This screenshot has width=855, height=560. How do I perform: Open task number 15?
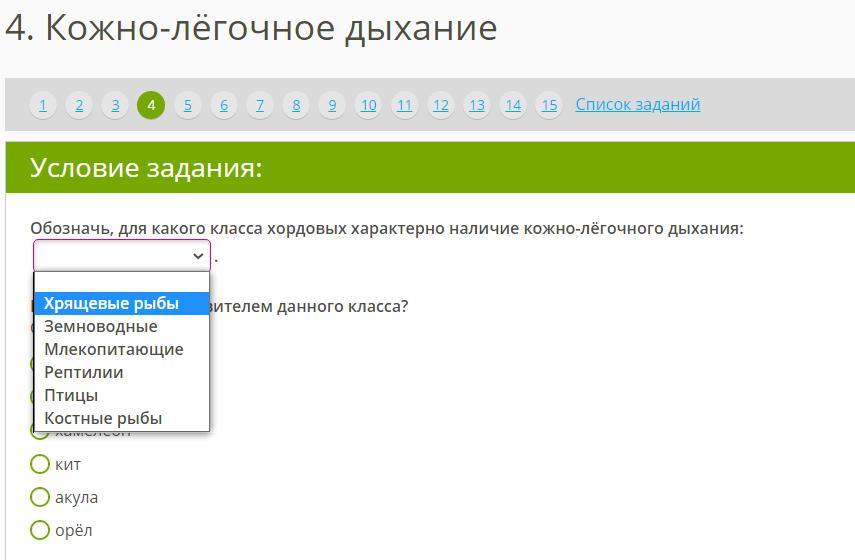[x=549, y=105]
